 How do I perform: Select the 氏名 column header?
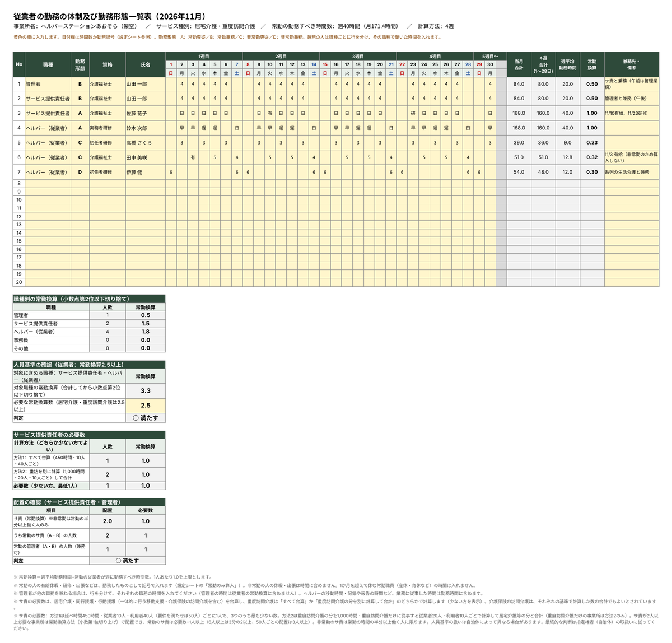point(145,65)
